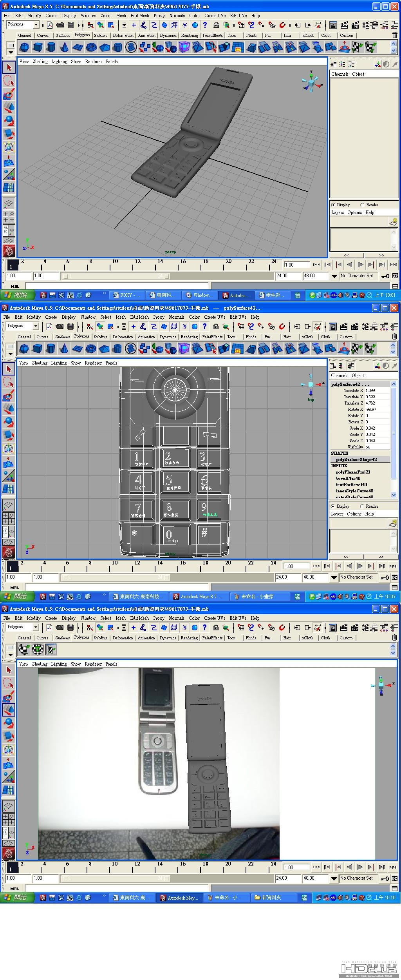Switch to the four-view layout in the flip-phone perspective window
Image resolution: width=401 pixels, height=980 pixels.
pyautogui.click(x=9, y=217)
